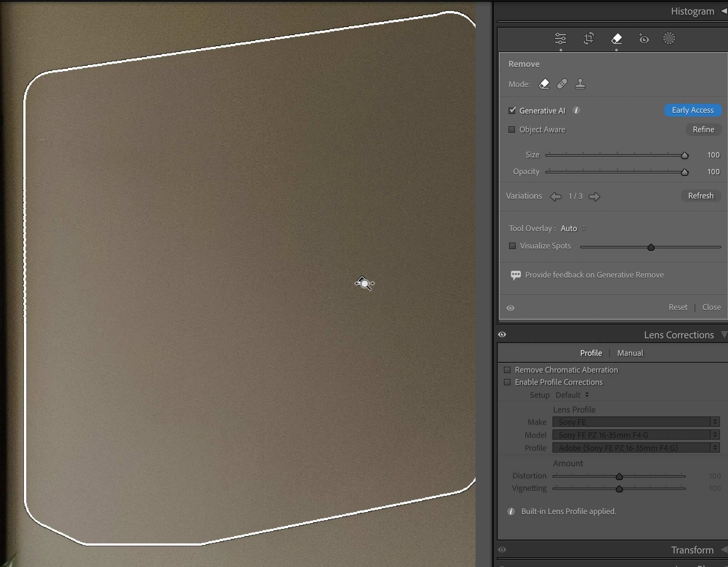Open the Setup Default dropdown
Image resolution: width=728 pixels, height=567 pixels.
tap(572, 395)
